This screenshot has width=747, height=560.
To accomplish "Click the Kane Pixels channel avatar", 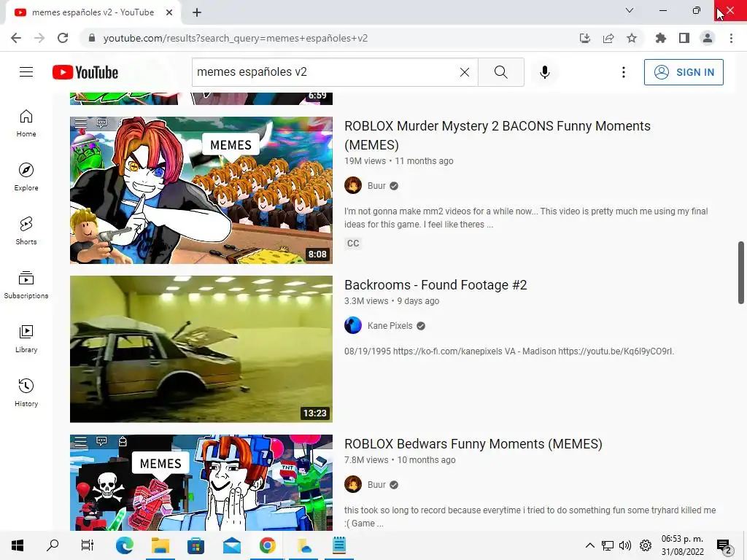I will (353, 326).
